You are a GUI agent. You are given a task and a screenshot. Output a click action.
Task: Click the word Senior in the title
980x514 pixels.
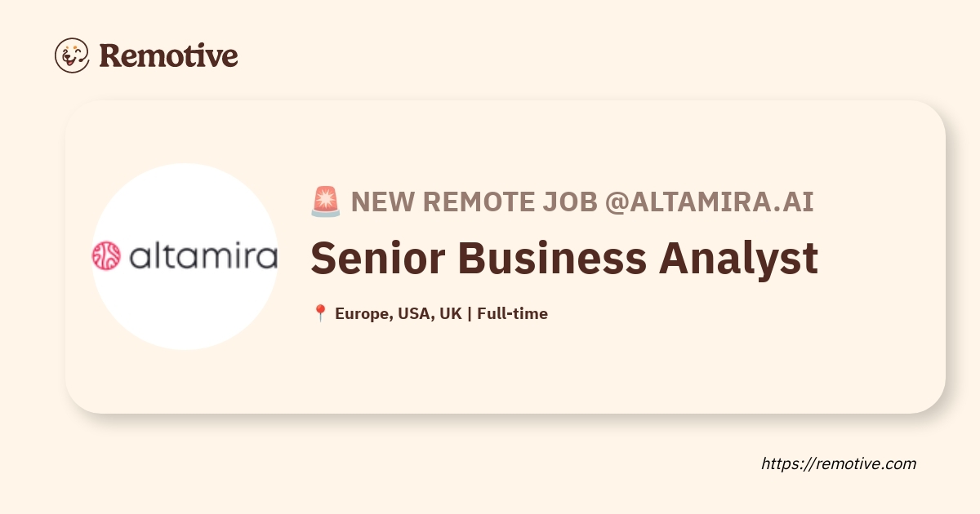[372, 259]
